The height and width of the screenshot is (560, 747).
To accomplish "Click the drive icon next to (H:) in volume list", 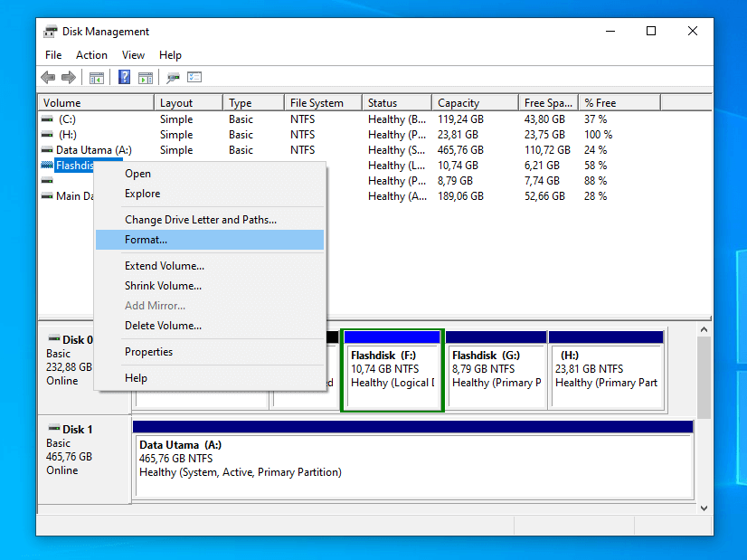I will tap(47, 135).
